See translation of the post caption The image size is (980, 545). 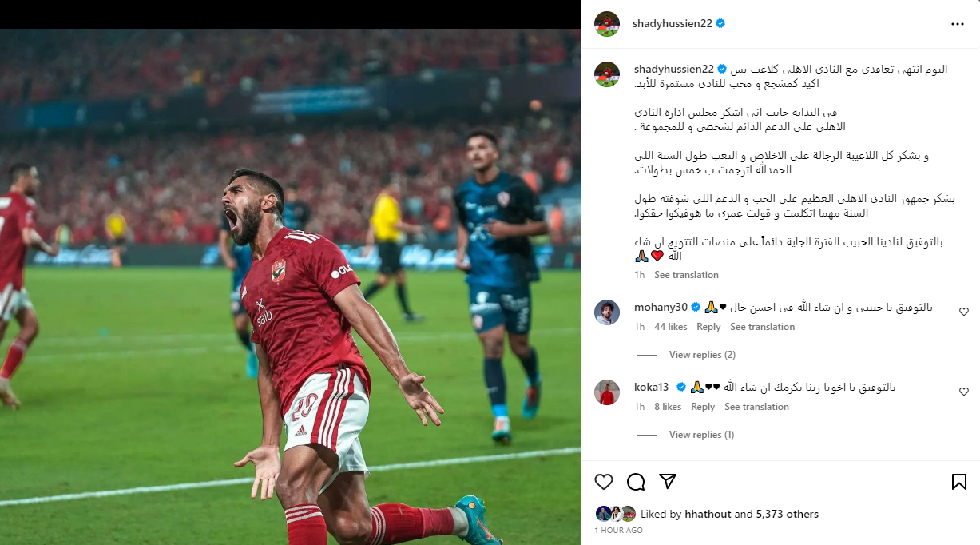pyautogui.click(x=686, y=275)
